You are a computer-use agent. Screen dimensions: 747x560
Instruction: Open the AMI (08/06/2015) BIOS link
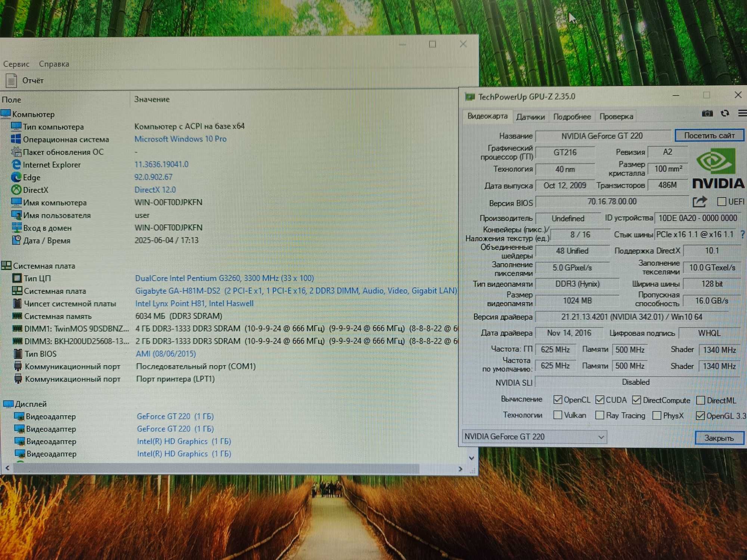(x=166, y=354)
